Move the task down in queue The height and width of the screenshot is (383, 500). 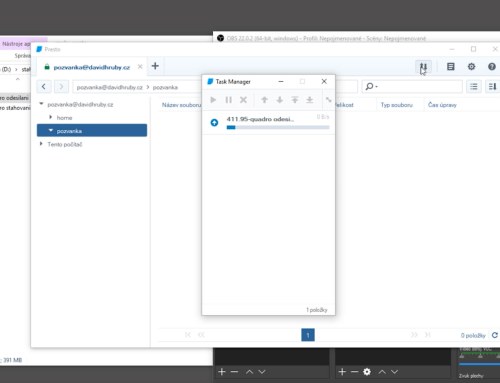(x=280, y=100)
